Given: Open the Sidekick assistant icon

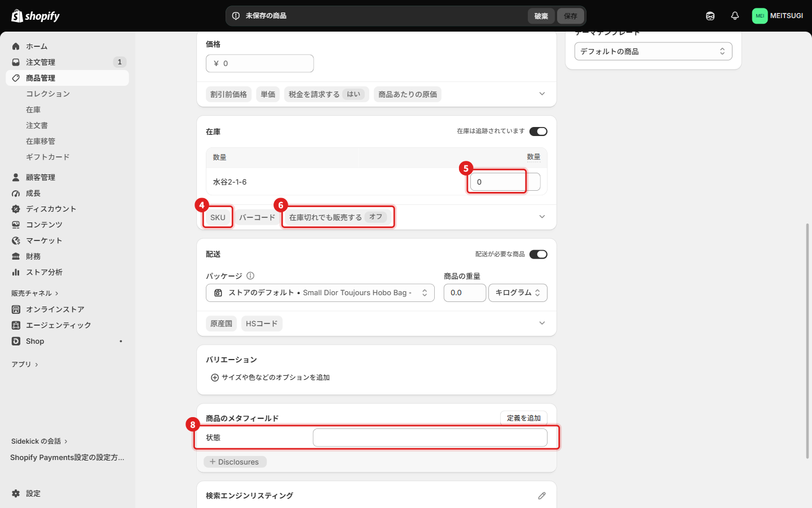Looking at the screenshot, I should click(x=710, y=16).
